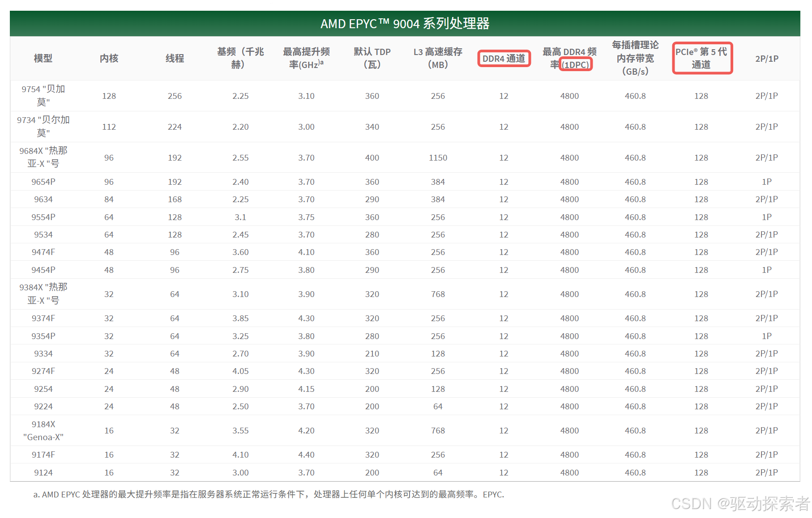Click the TDP value 210 for 9334
The width and height of the screenshot is (812, 518).
pyautogui.click(x=372, y=353)
